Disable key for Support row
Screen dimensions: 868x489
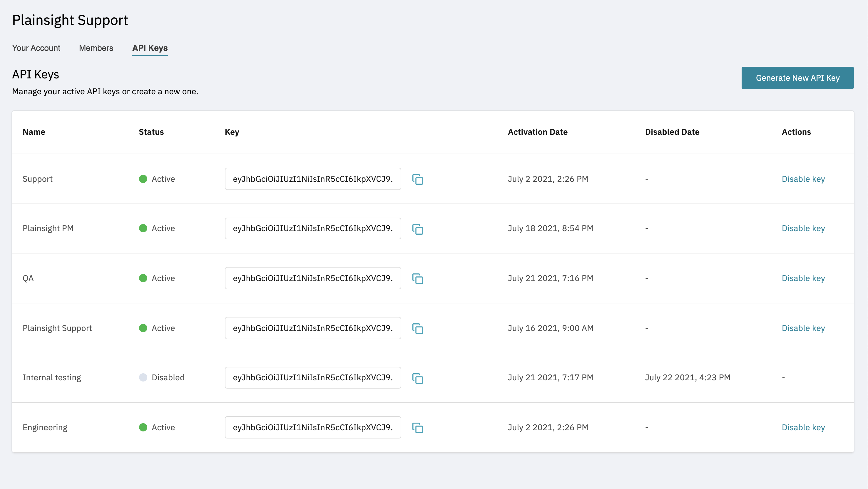[x=803, y=179]
